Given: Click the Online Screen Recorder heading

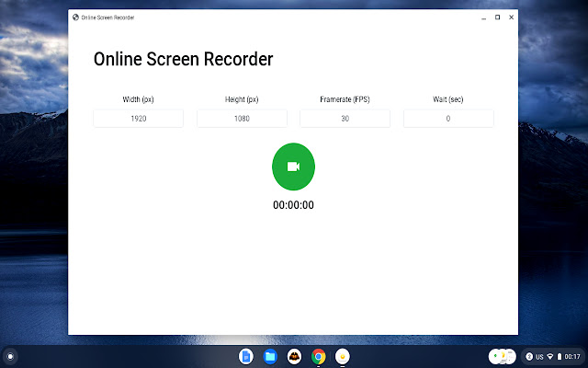Looking at the screenshot, I should [x=183, y=59].
